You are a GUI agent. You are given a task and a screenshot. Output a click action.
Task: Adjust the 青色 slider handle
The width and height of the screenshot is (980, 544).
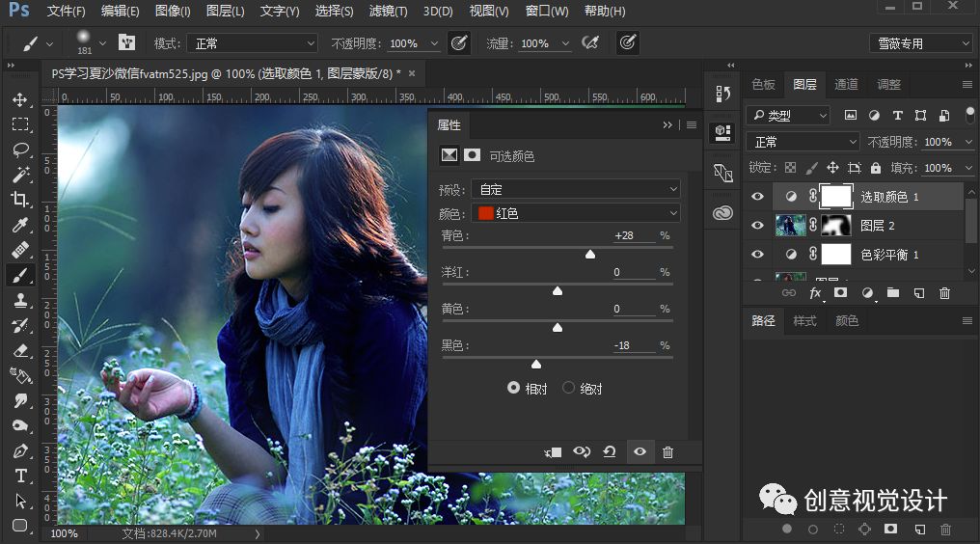(590, 254)
